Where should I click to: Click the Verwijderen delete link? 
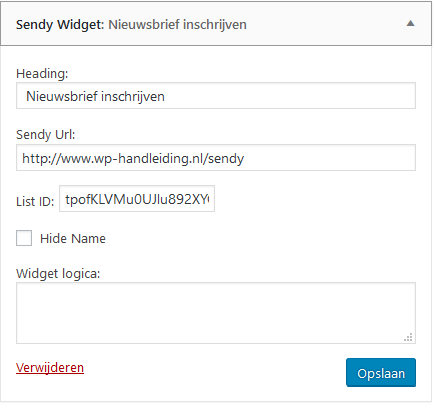click(50, 368)
